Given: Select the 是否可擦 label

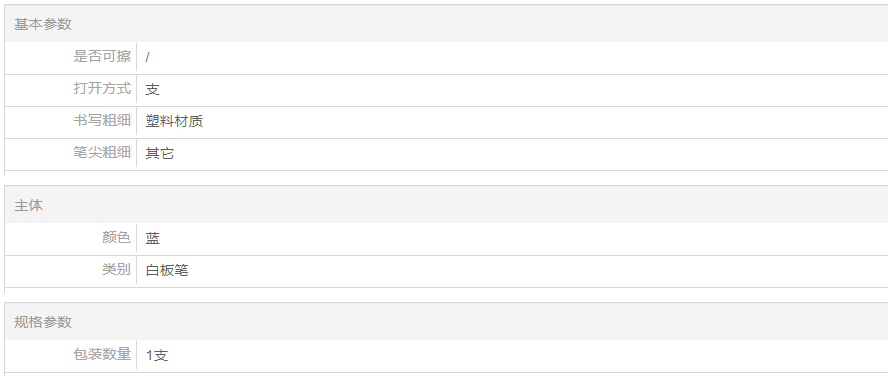Looking at the screenshot, I should click(102, 56).
